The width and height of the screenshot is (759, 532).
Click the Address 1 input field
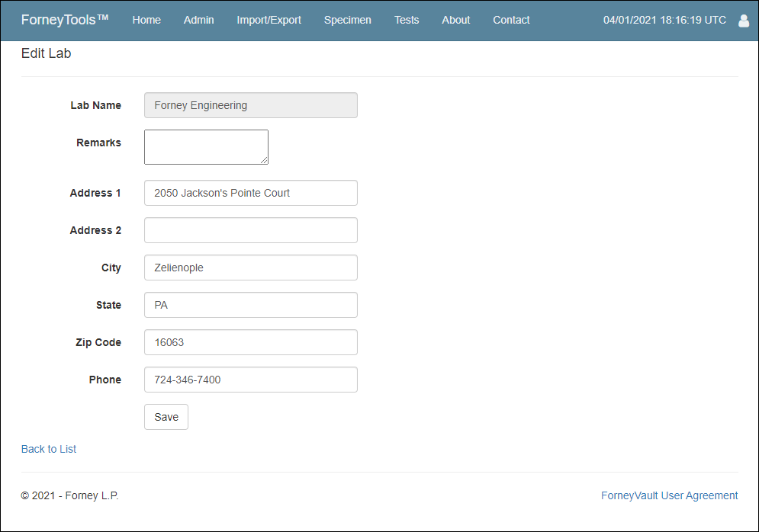coord(251,193)
